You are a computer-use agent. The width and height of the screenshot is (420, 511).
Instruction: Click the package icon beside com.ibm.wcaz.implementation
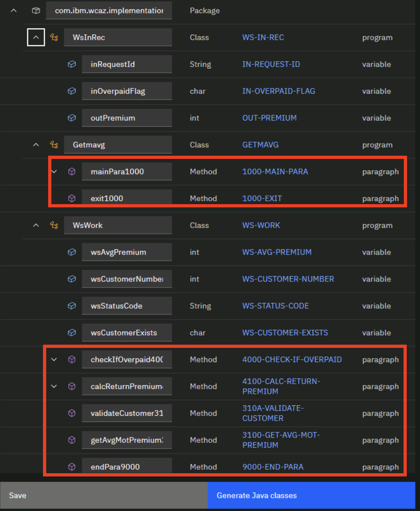click(36, 11)
